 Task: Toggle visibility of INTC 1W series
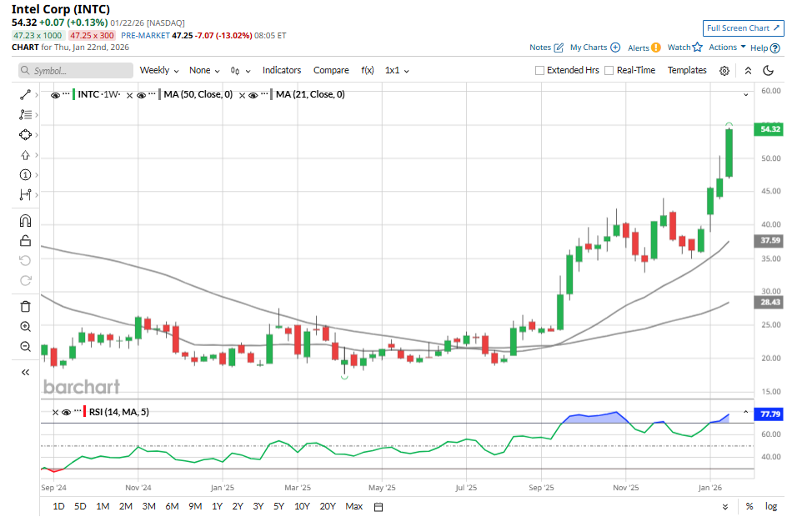pos(55,95)
